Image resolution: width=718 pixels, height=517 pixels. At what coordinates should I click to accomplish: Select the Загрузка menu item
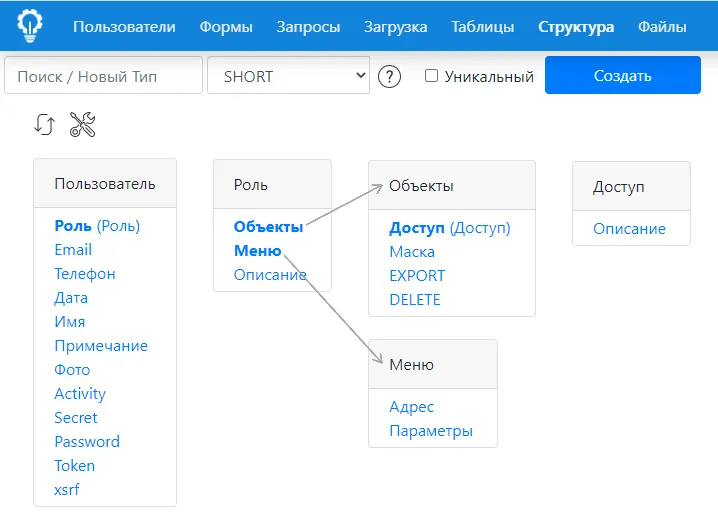tap(396, 27)
